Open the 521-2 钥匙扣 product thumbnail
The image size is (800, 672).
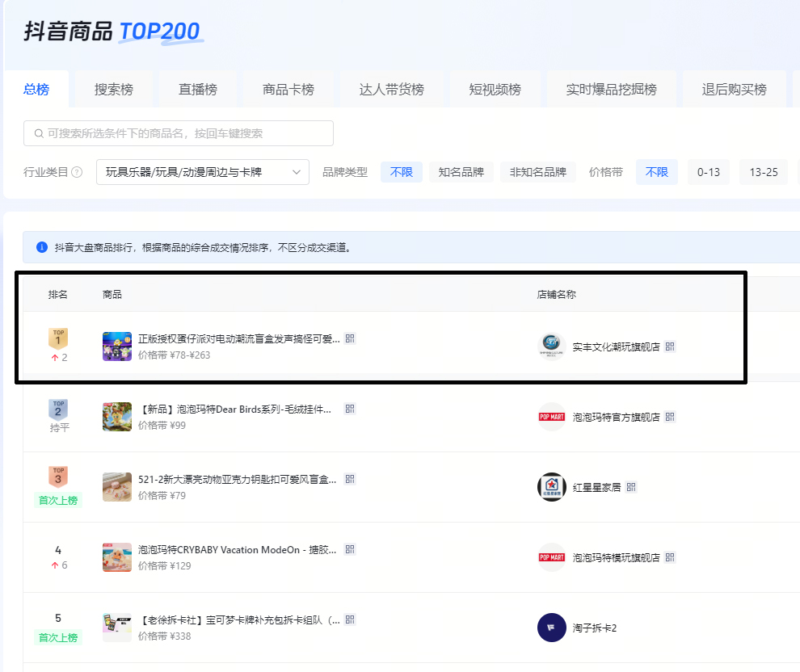click(117, 487)
